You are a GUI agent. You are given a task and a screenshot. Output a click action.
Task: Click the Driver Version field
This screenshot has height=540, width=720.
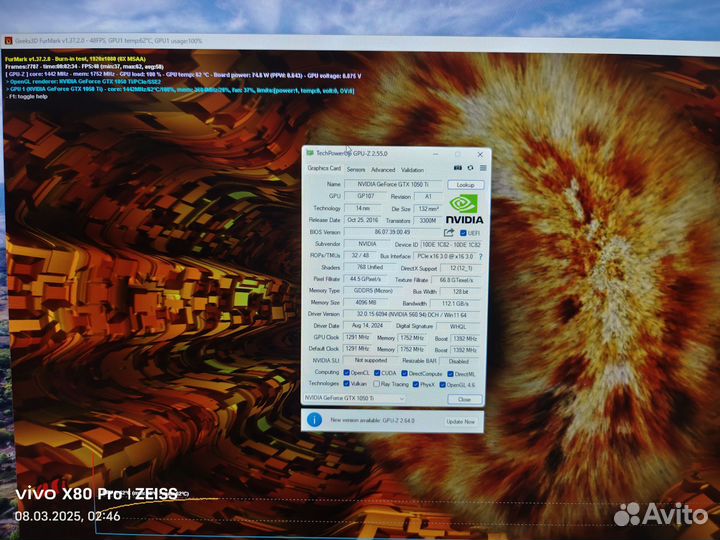412,315
